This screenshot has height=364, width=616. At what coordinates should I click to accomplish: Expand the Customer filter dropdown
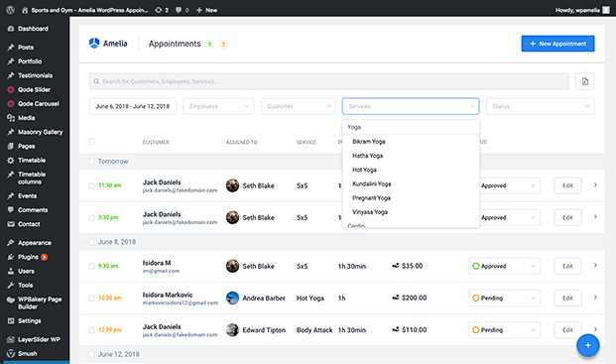pos(299,106)
